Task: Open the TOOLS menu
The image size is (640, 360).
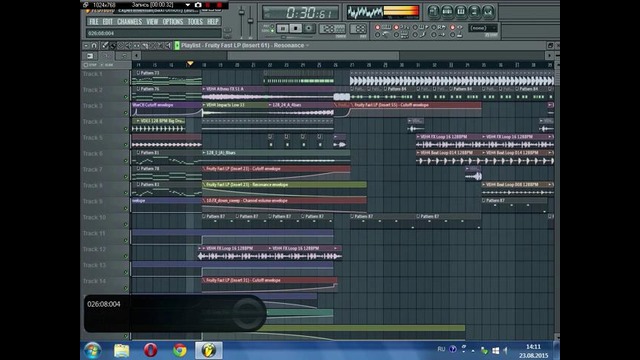Action: pyautogui.click(x=195, y=22)
